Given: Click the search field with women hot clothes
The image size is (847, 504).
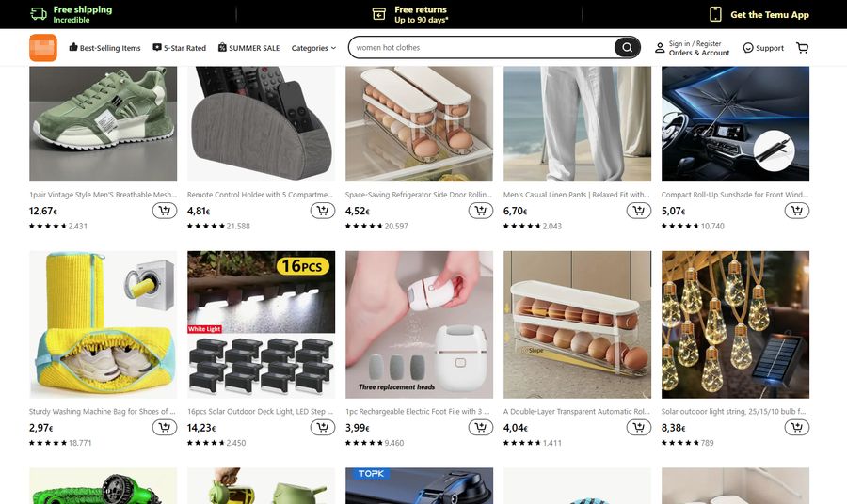Looking at the screenshot, I should (x=482, y=48).
